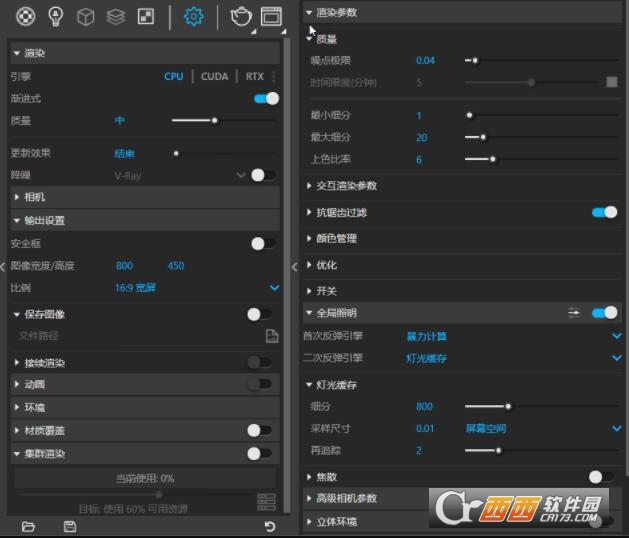629x538 pixels.
Task: Browse file path save icon
Action: [x=272, y=336]
